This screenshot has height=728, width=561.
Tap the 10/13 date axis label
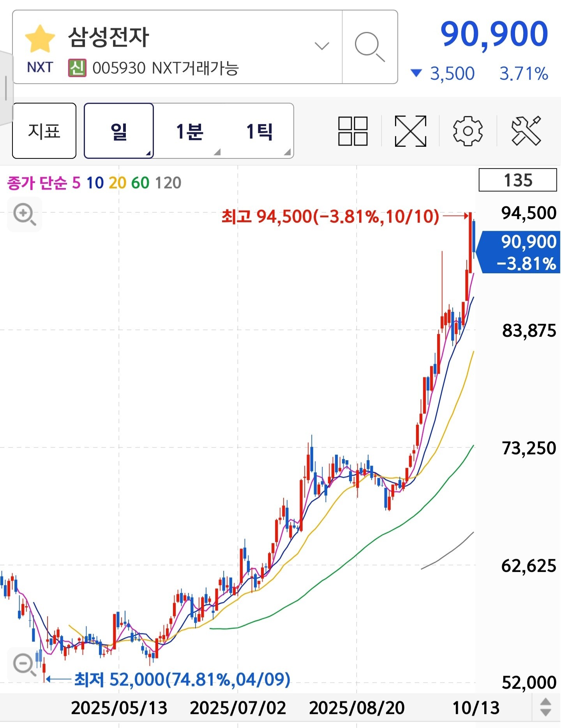point(476,707)
